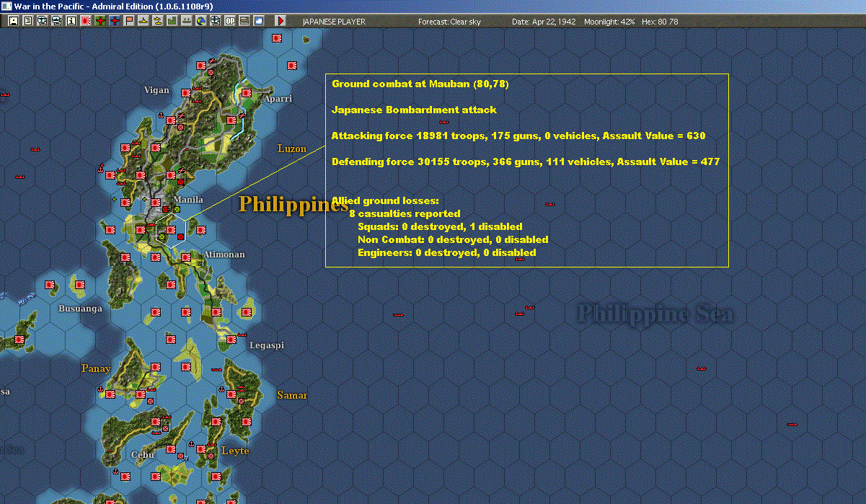Click the red play end-turn arrow
Viewport: 866px width, 504px height.
[280, 22]
